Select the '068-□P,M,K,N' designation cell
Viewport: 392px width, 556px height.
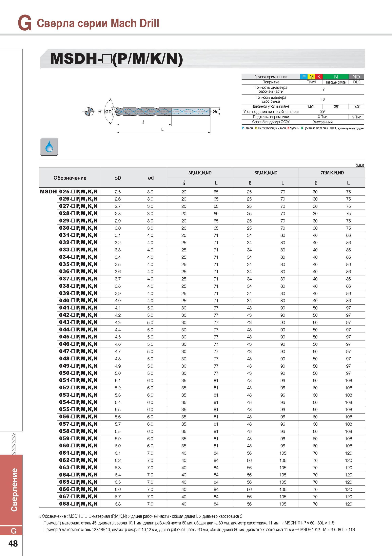78,504
